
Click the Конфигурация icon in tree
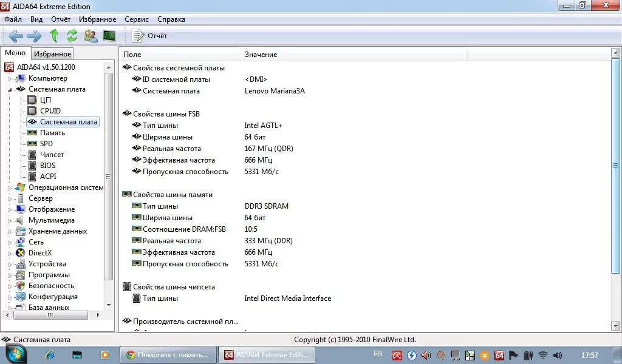(20, 297)
